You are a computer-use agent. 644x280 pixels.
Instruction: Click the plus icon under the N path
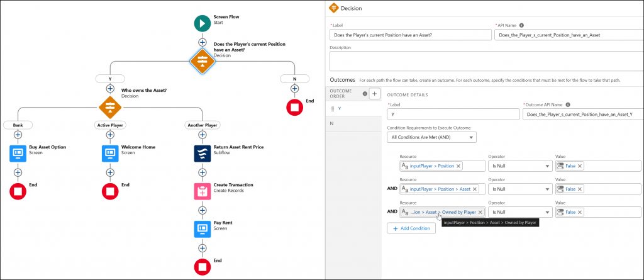coord(294,88)
